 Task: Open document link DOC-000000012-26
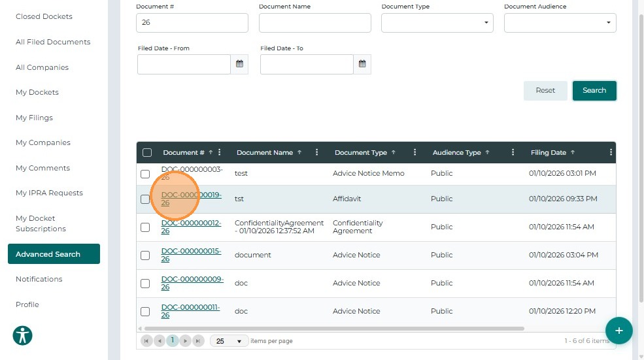click(x=191, y=227)
